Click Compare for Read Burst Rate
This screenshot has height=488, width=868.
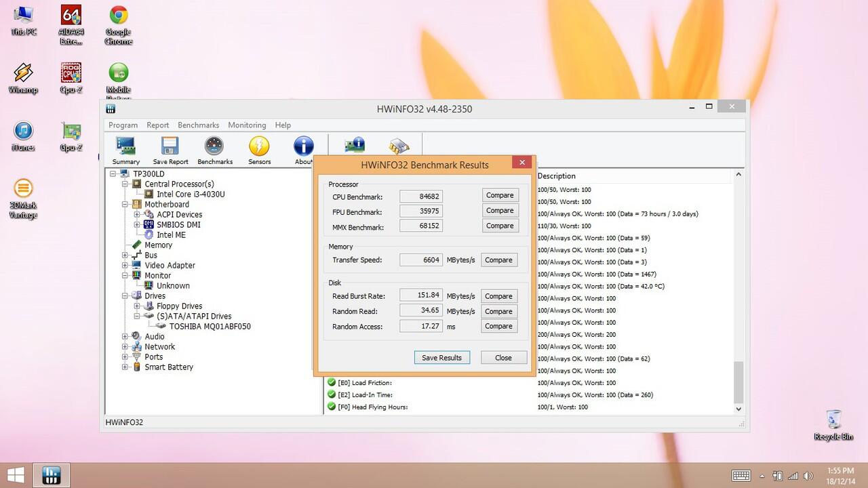(498, 296)
